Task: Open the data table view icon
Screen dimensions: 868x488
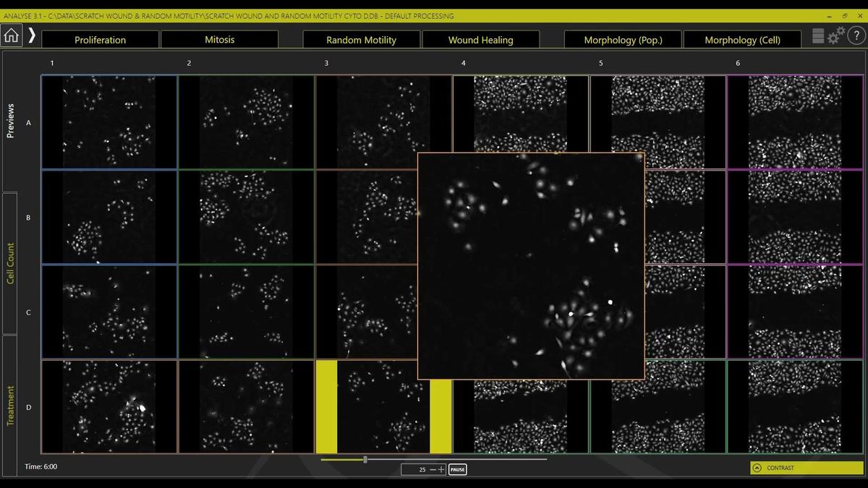Action: pyautogui.click(x=819, y=34)
